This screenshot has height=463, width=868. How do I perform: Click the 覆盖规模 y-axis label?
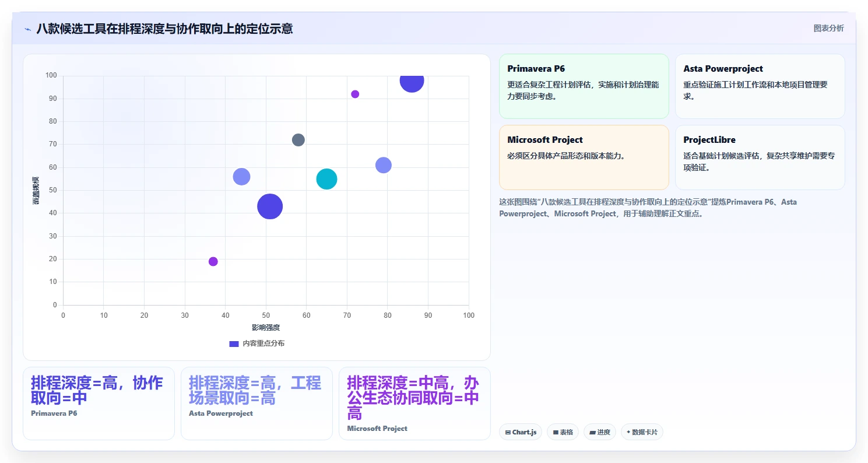click(x=36, y=190)
